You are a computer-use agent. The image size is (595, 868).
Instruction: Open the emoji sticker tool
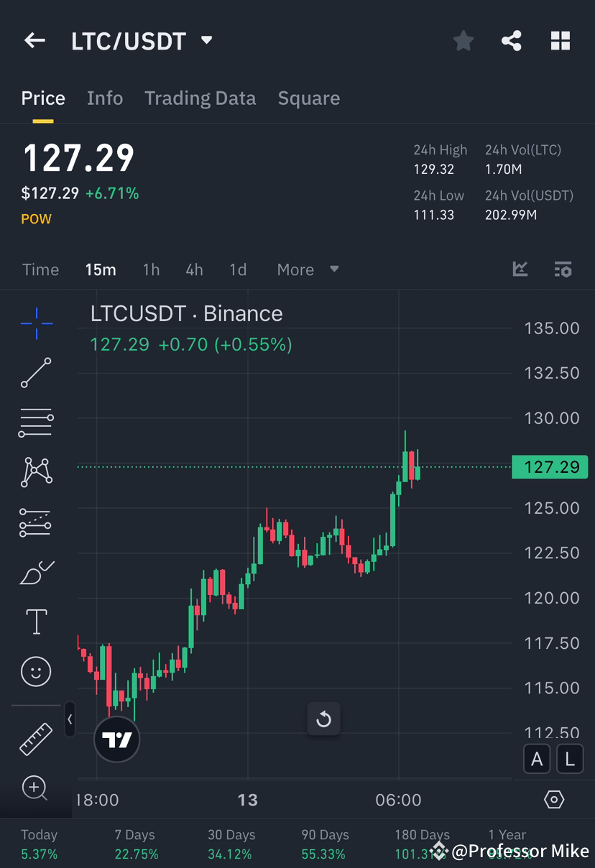click(x=36, y=671)
